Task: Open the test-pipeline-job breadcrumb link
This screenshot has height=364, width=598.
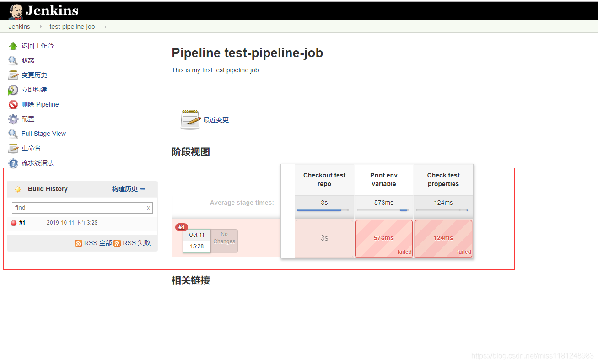Action: pyautogui.click(x=72, y=27)
